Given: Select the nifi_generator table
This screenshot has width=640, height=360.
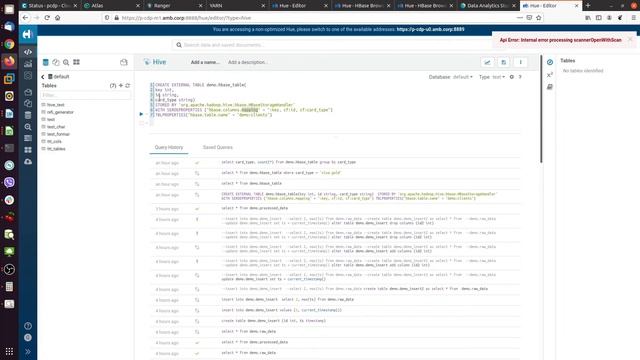Looking at the screenshot, I should tap(60, 112).
